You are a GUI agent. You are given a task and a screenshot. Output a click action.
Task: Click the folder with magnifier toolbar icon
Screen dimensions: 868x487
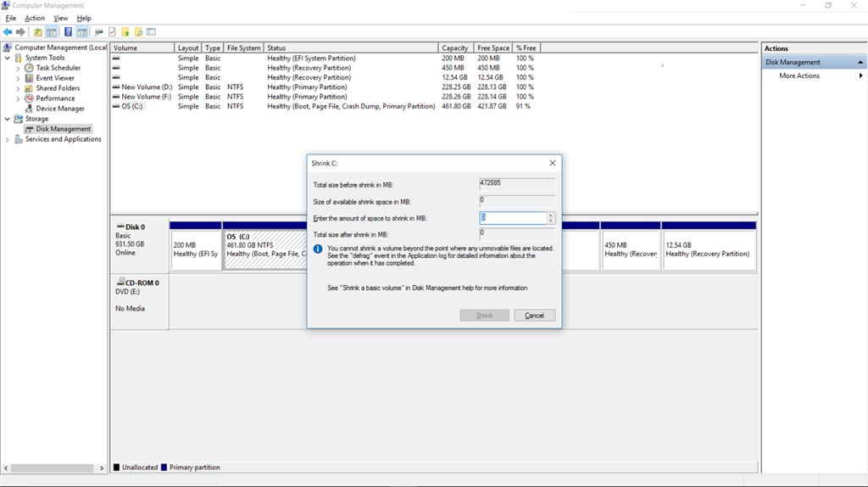pyautogui.click(x=138, y=32)
